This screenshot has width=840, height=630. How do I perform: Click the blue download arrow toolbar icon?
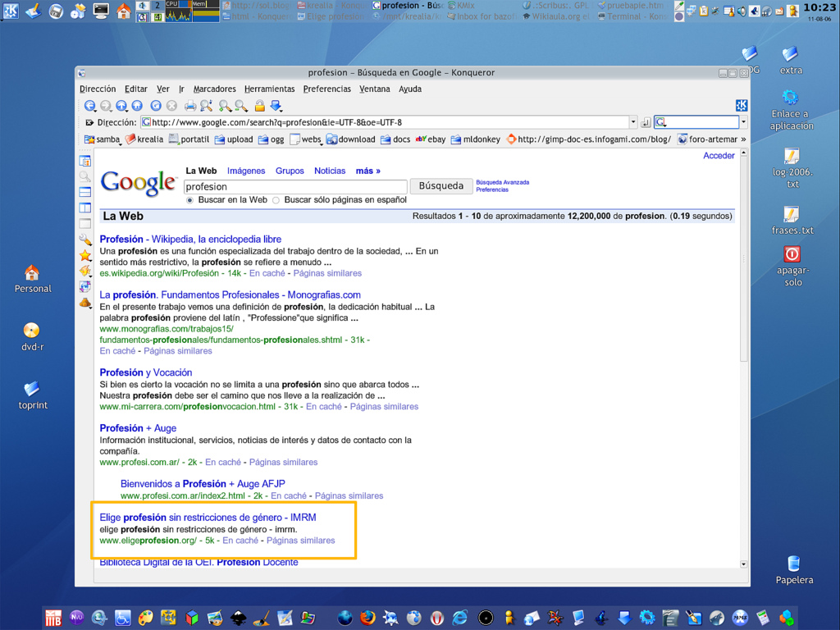pos(276,106)
